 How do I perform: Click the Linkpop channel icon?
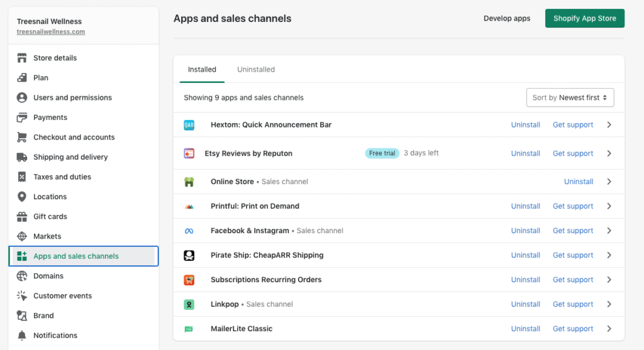[x=189, y=305]
